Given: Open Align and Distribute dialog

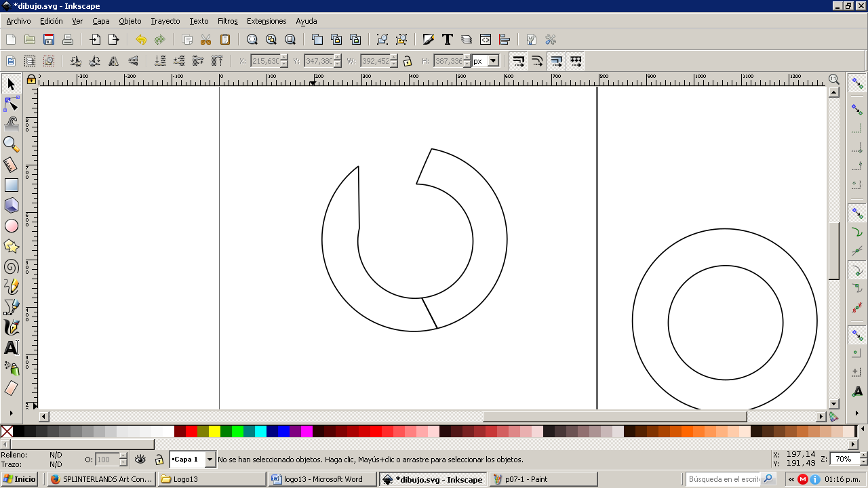Looking at the screenshot, I should [505, 39].
